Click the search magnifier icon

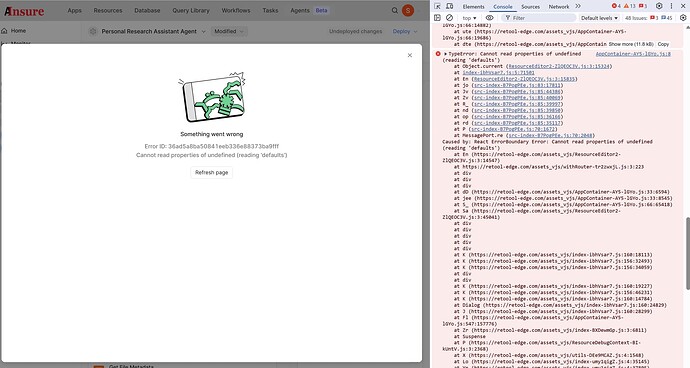tap(395, 11)
